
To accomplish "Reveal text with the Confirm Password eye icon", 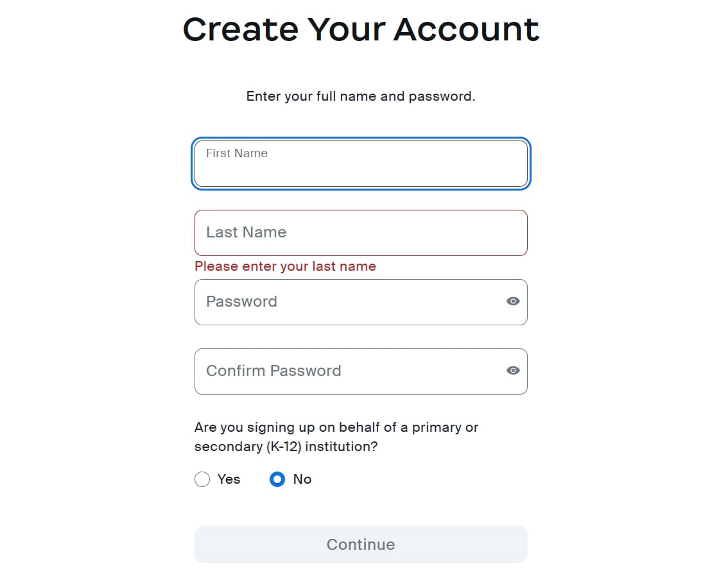I will (x=512, y=371).
